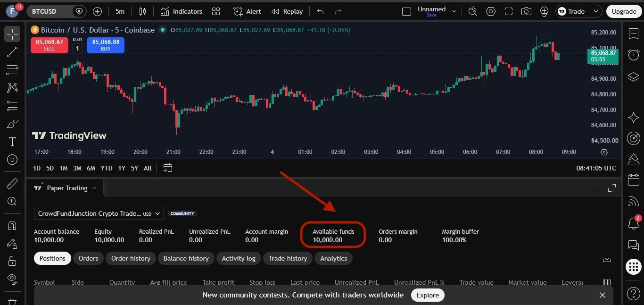
Task: Open the Fibonacci/gann tools icon
Action: coord(12,70)
